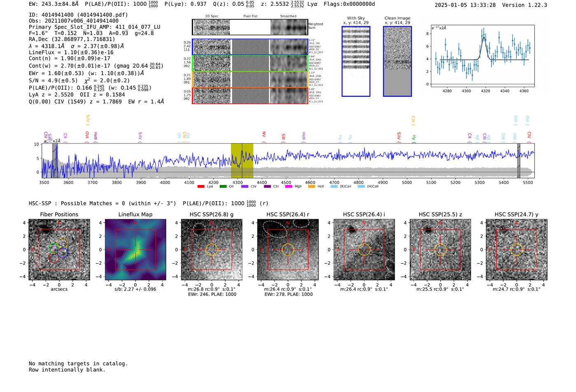Open the HSC SSP(26.8) g image

click(x=211, y=250)
